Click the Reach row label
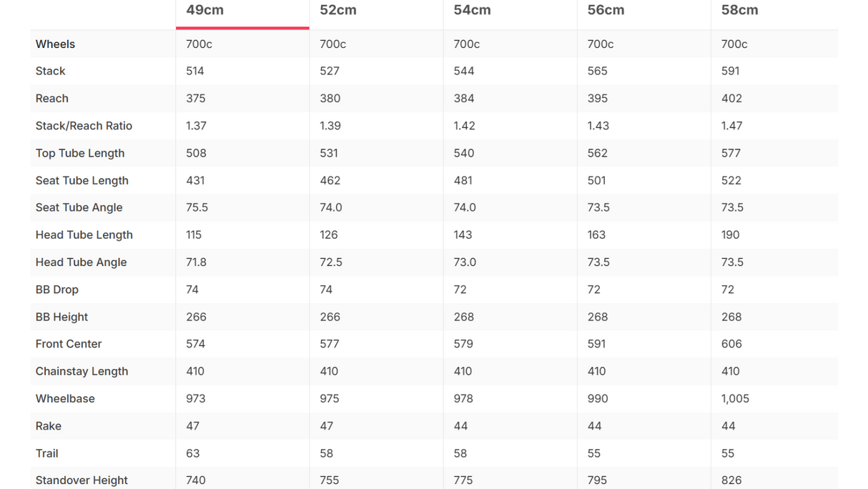 pyautogui.click(x=52, y=99)
